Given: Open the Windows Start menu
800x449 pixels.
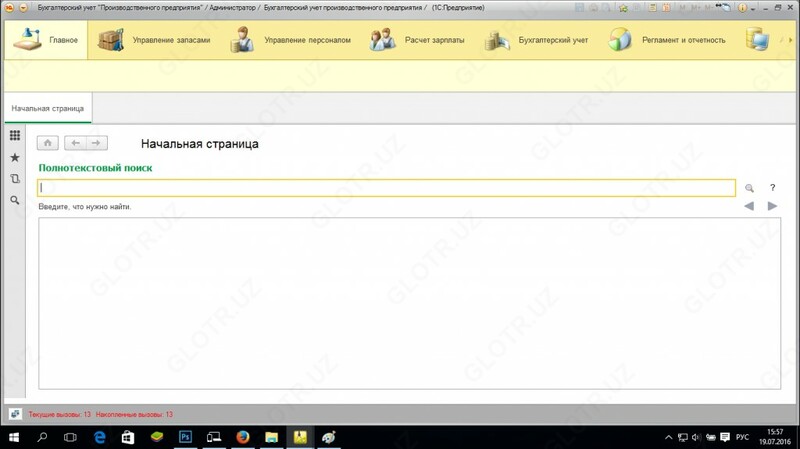Looking at the screenshot, I should click(14, 437).
